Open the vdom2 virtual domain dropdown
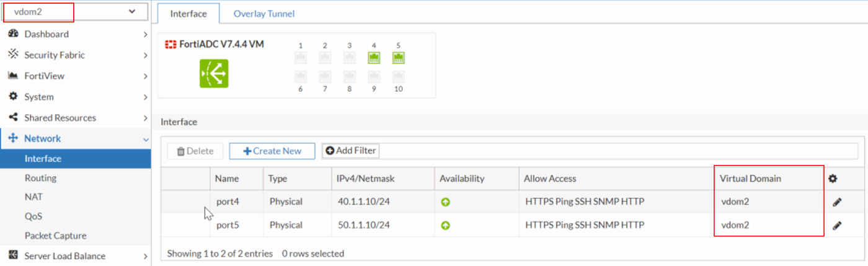The width and height of the screenshot is (868, 266). [74, 11]
